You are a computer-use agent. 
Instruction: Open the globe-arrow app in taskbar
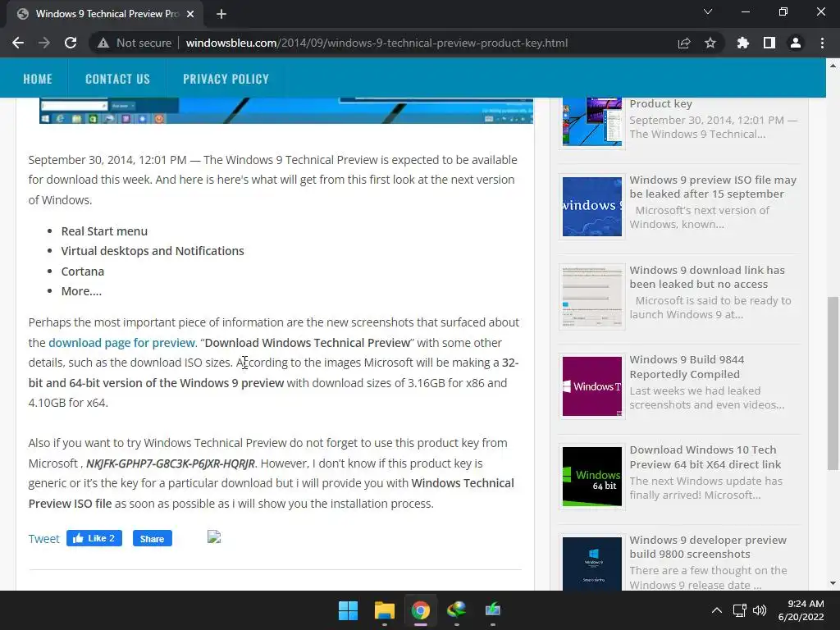[456, 610]
